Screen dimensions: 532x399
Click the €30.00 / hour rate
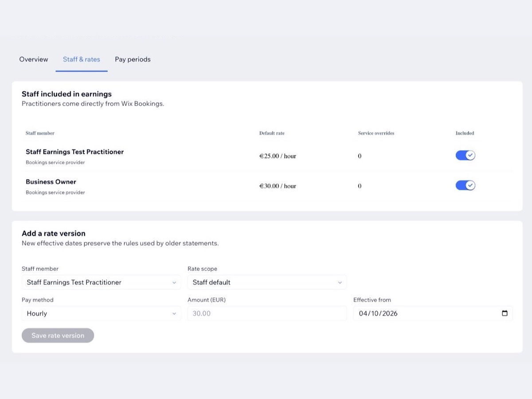[278, 186]
